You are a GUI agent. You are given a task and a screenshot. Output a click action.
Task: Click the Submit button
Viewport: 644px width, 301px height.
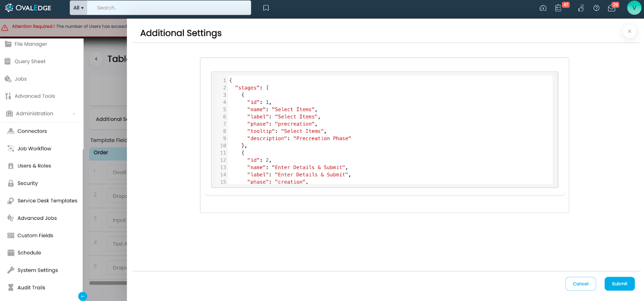619,284
